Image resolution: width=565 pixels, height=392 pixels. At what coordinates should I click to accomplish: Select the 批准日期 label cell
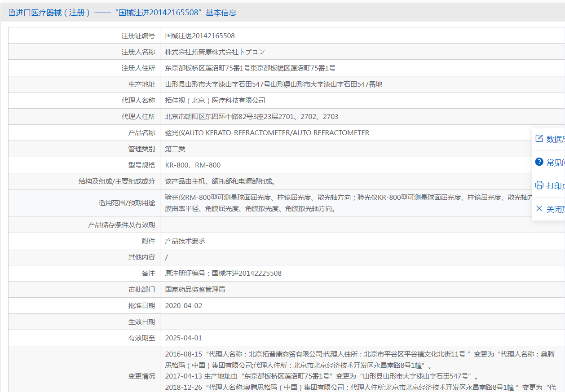pos(84,305)
